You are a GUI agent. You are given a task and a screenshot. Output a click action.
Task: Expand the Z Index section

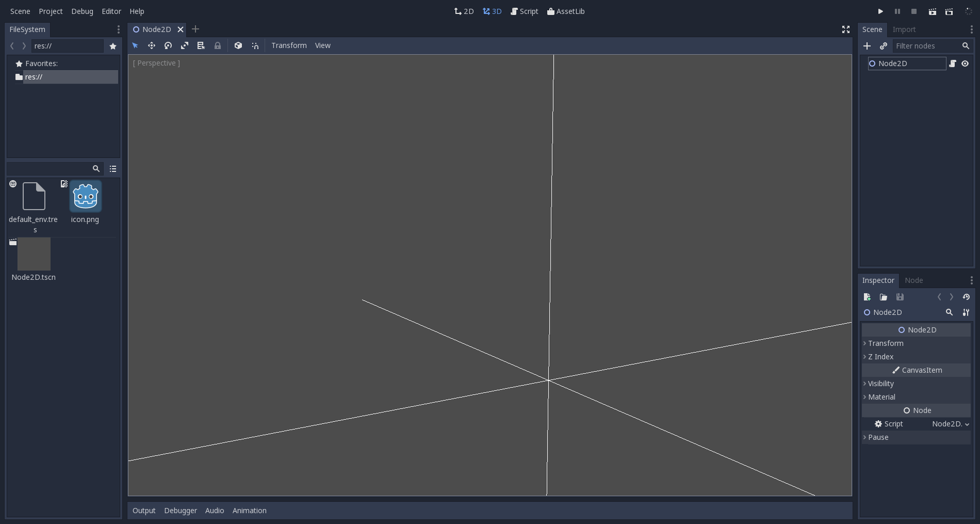pos(916,357)
